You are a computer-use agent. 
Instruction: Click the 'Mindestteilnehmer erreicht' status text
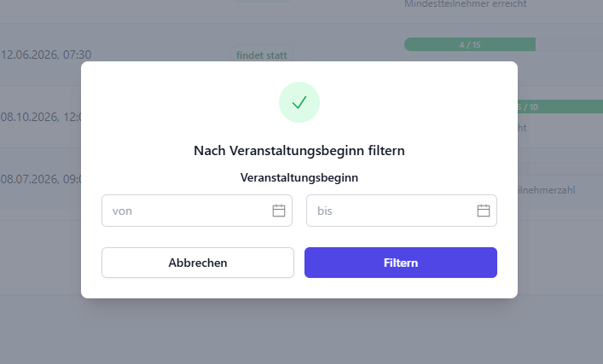[x=465, y=4]
